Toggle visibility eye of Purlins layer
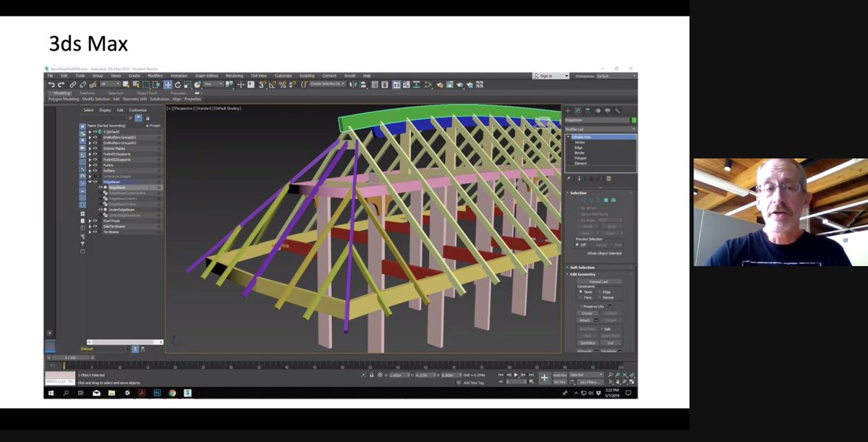The width and height of the screenshot is (868, 442). 95,165
